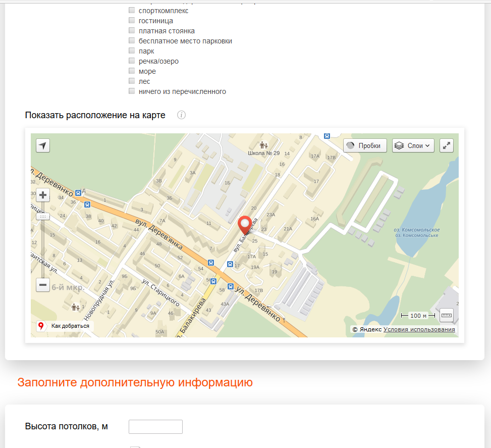Check the парк checkbox
Viewport: 491px width, 448px height.
[132, 51]
